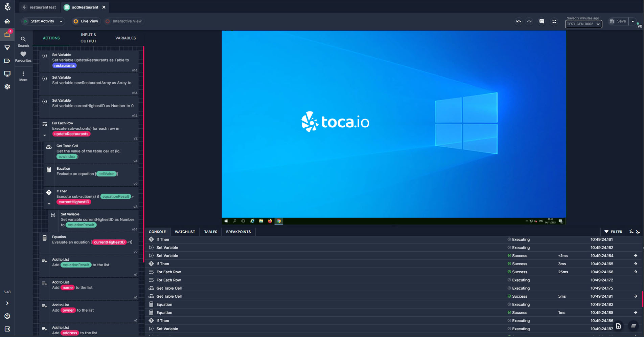Screen dimensions: 644x337
Task: Open details arrow for Get Table Cell success
Action: pos(635,296)
